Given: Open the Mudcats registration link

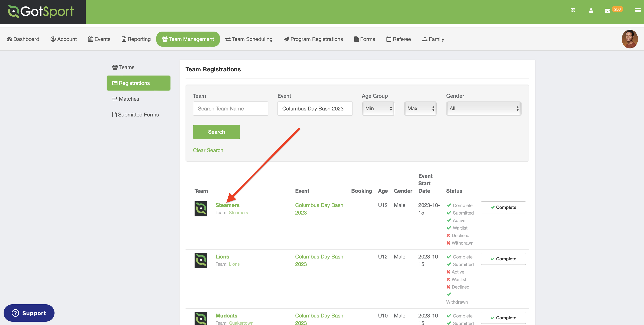Looking at the screenshot, I should pos(226,315).
